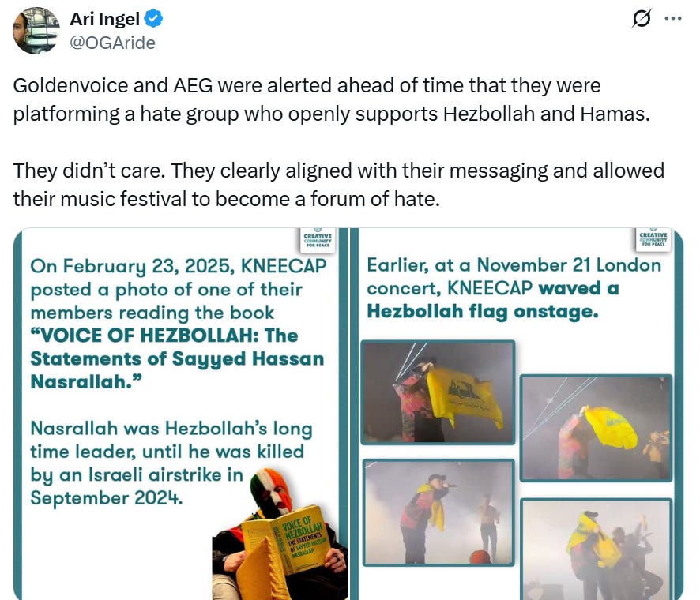The image size is (700, 600).
Task: Open the Grok slash-circle icon
Action: click(642, 19)
